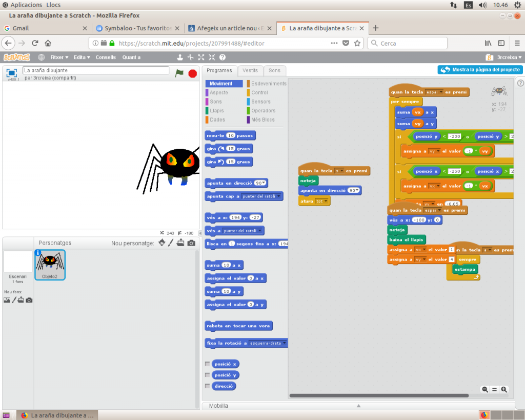Image resolution: width=525 pixels, height=420 pixels.
Task: Expand the 3rcreixa account menu
Action: (x=503, y=57)
